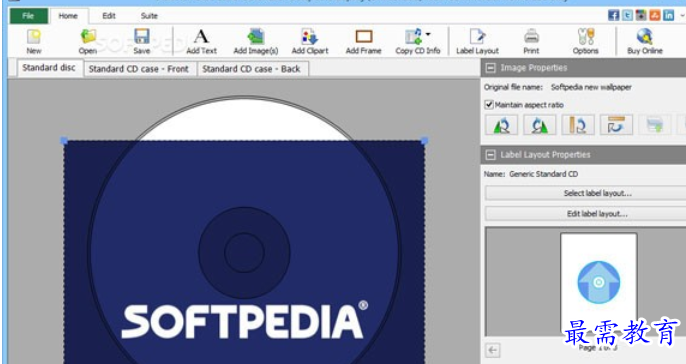Switch to the Home ribbon tab

[68, 16]
